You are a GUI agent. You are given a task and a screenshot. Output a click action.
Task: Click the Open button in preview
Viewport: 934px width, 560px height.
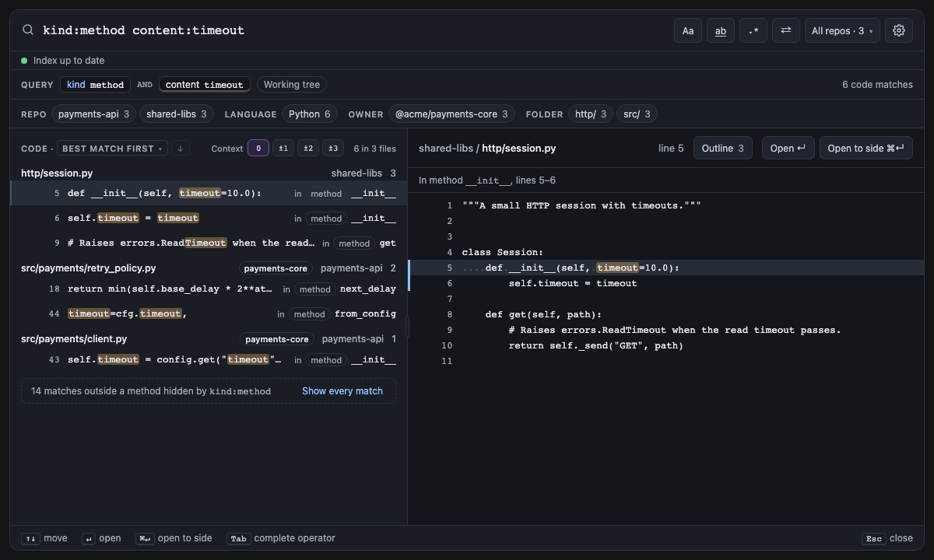788,149
